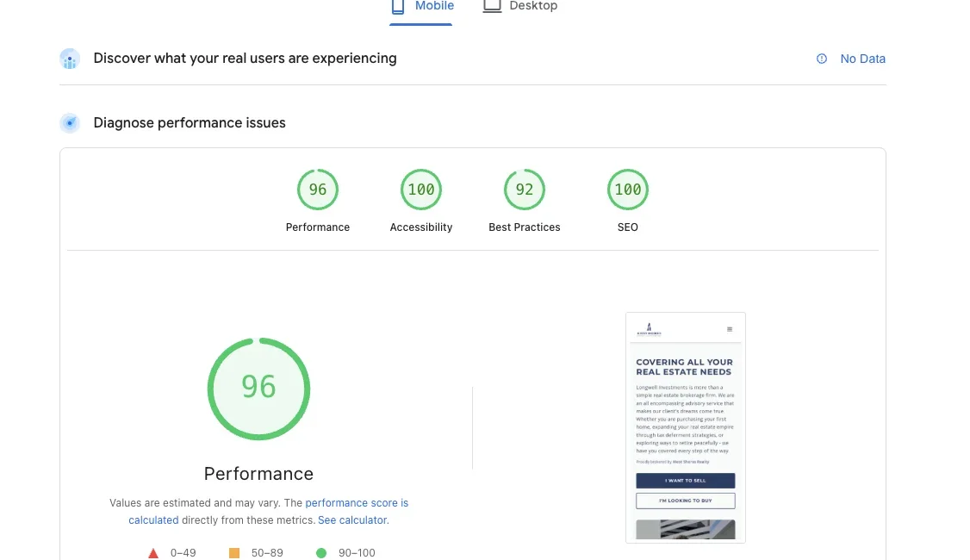Click the red triangle 0–49 legend marker
This screenshot has height=560, width=970.
[x=153, y=553]
